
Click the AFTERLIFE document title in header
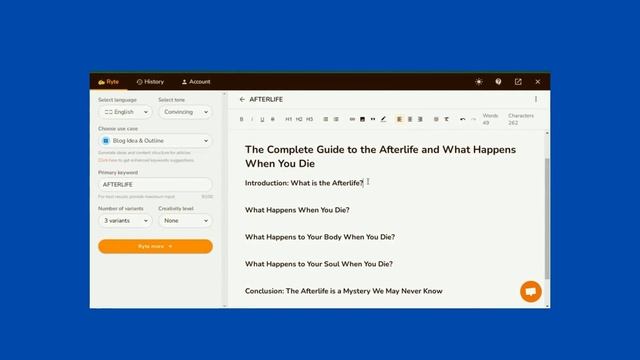coord(266,99)
